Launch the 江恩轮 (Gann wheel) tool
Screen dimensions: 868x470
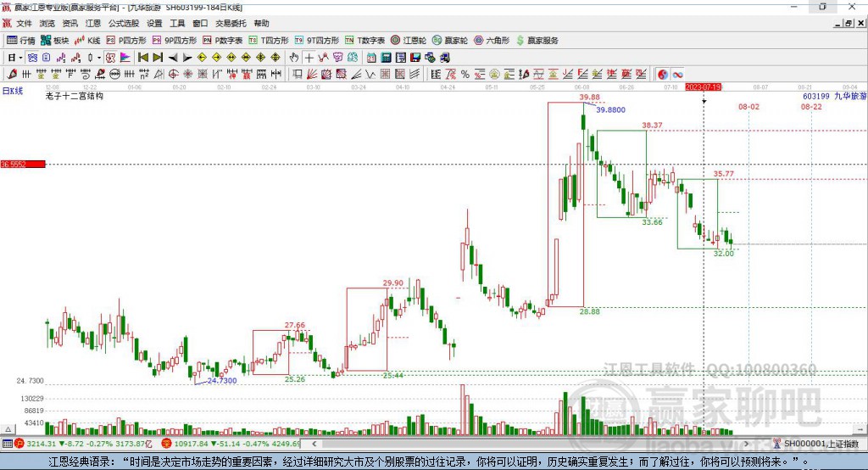tap(409, 41)
